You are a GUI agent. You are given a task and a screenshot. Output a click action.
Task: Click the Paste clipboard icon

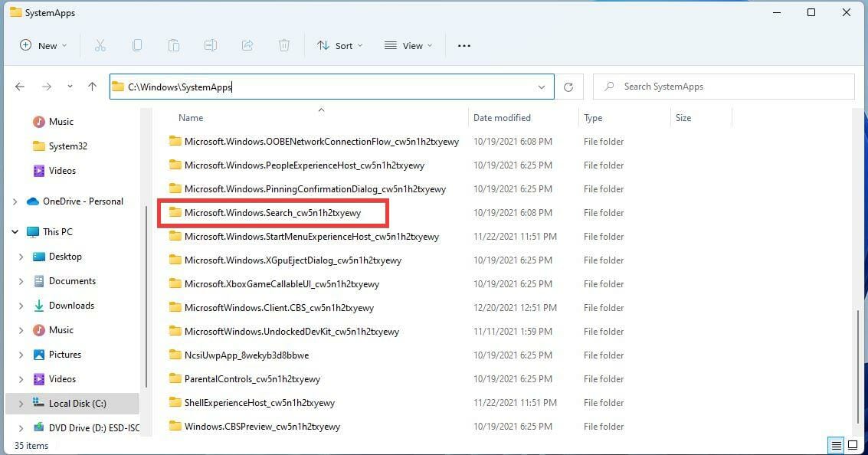174,45
